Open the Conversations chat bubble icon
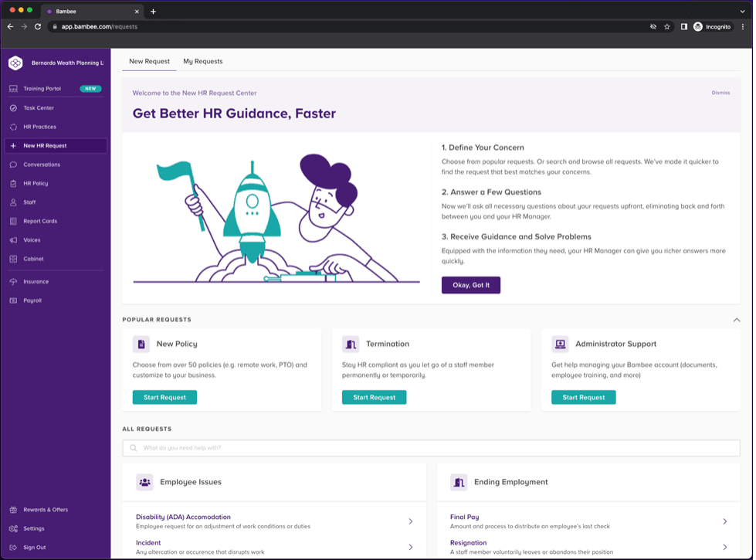756x560 pixels. [13, 165]
